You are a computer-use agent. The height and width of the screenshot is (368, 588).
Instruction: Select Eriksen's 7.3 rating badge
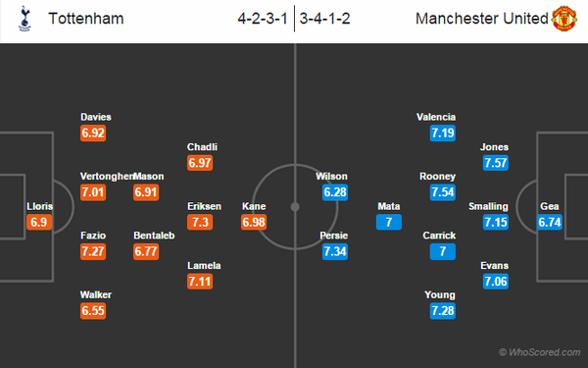[x=200, y=222]
